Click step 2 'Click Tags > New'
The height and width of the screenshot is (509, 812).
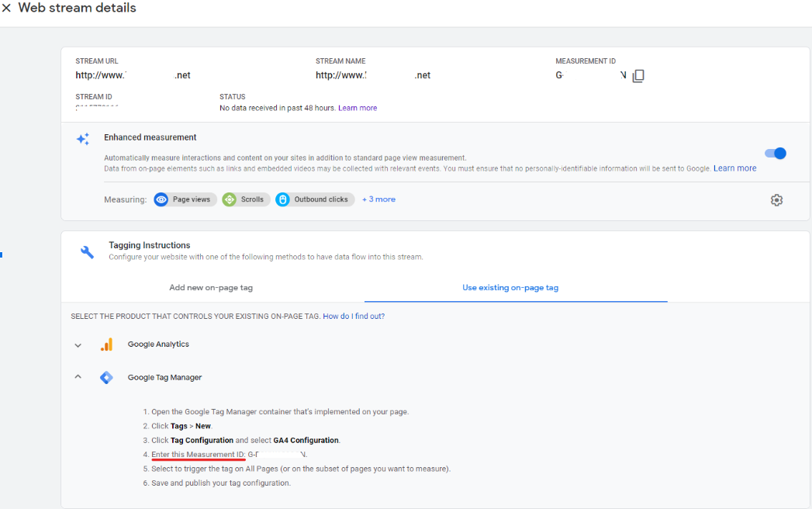click(x=181, y=426)
